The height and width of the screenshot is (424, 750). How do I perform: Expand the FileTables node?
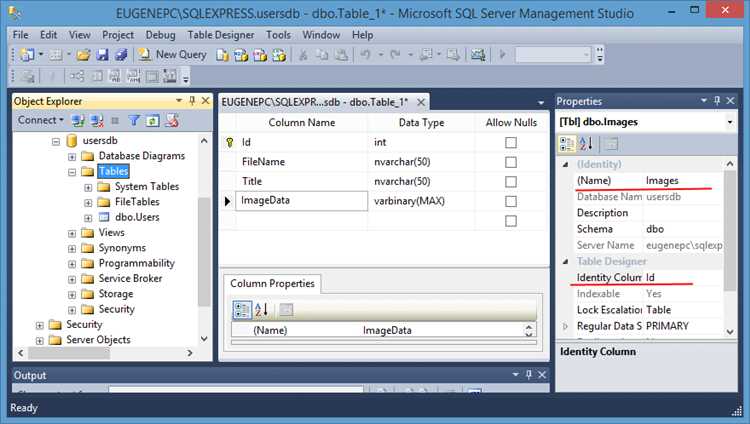pyautogui.click(x=88, y=203)
